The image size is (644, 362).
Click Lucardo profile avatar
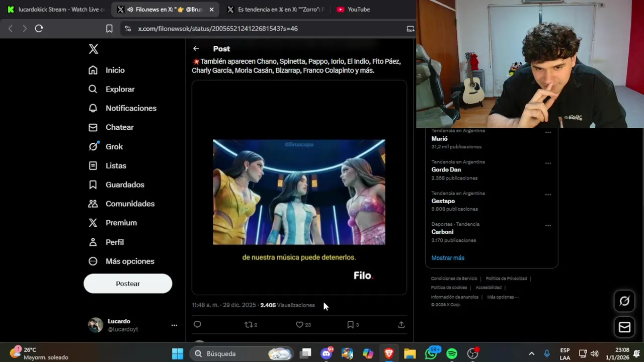pos(96,325)
